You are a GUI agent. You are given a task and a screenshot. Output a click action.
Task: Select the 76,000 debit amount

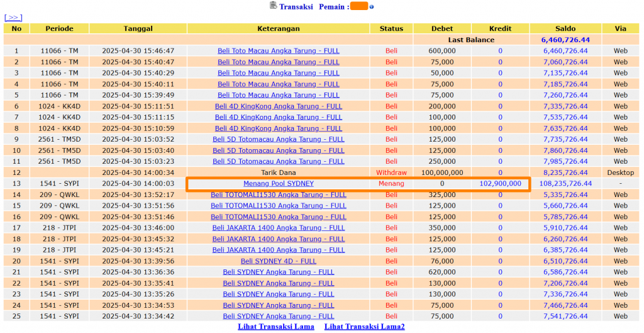point(442,261)
